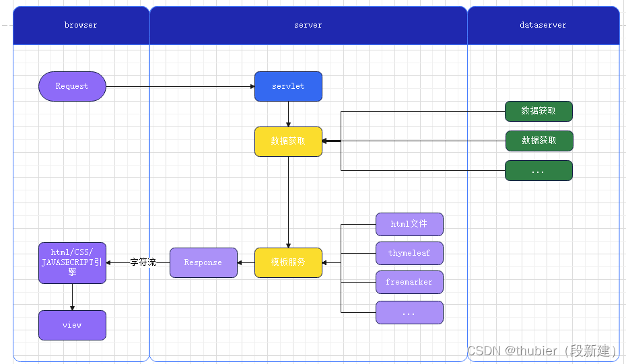This screenshot has height=364, width=626.
Task: Click the browser swimlane header
Action: pos(81,26)
